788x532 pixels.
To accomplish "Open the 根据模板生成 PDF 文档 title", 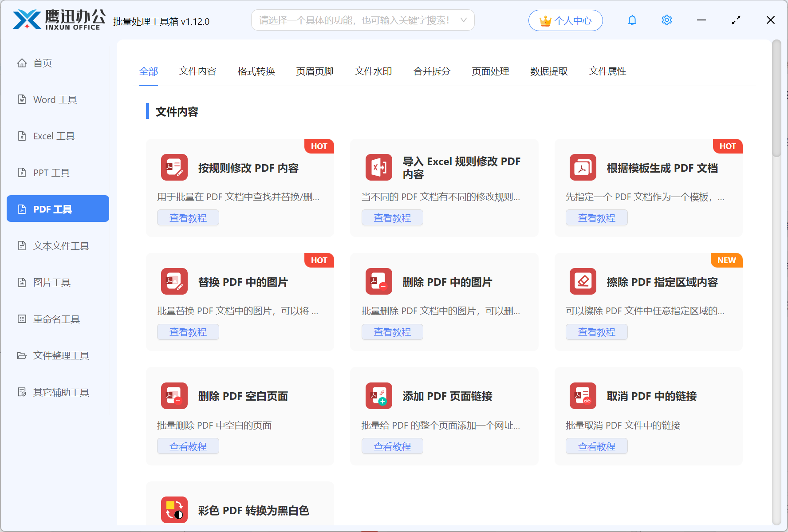I will 662,168.
